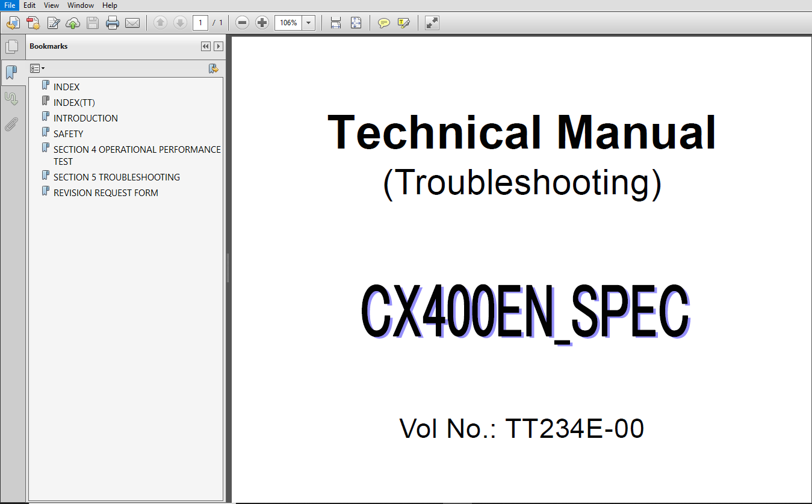
Task: Click the Bookmarks panel sidebar icon
Action: click(x=11, y=73)
